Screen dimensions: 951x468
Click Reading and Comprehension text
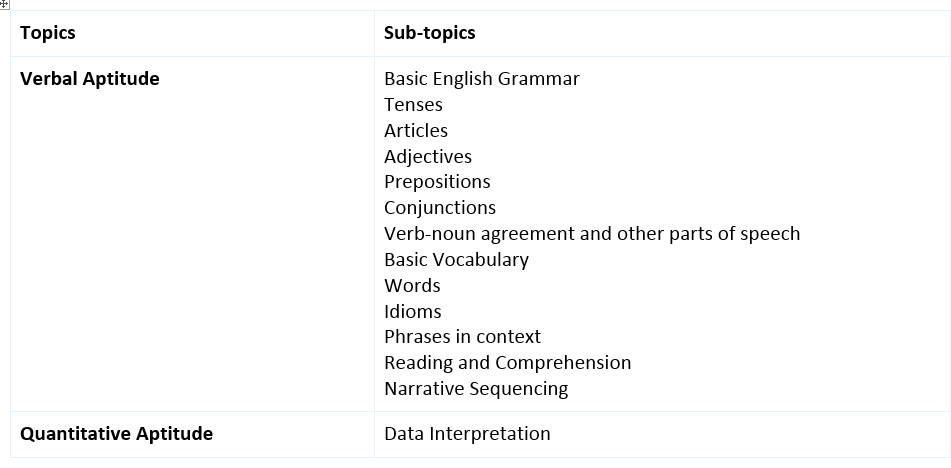click(x=507, y=363)
